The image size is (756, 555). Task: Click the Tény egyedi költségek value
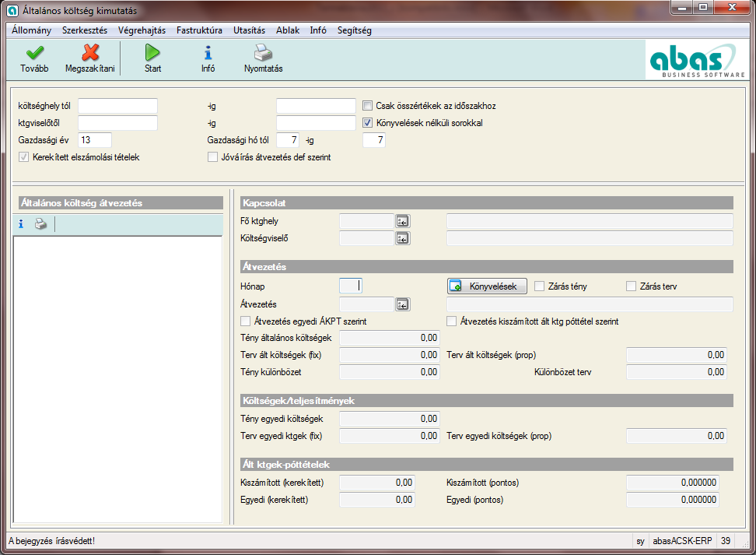[x=390, y=419]
